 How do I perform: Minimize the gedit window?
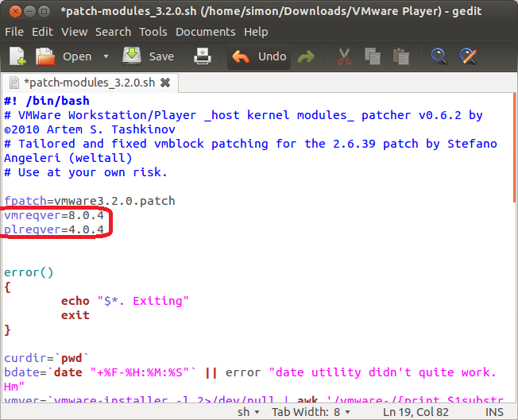coord(29,12)
